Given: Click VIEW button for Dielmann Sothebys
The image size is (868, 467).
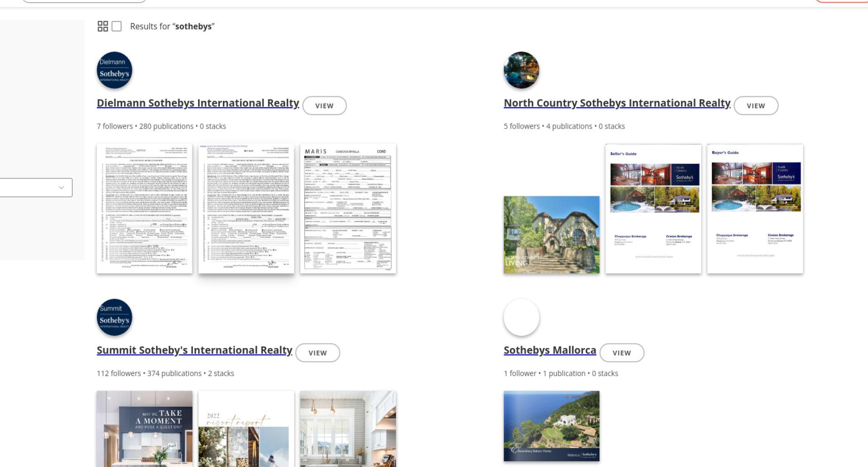Looking at the screenshot, I should click(325, 105).
